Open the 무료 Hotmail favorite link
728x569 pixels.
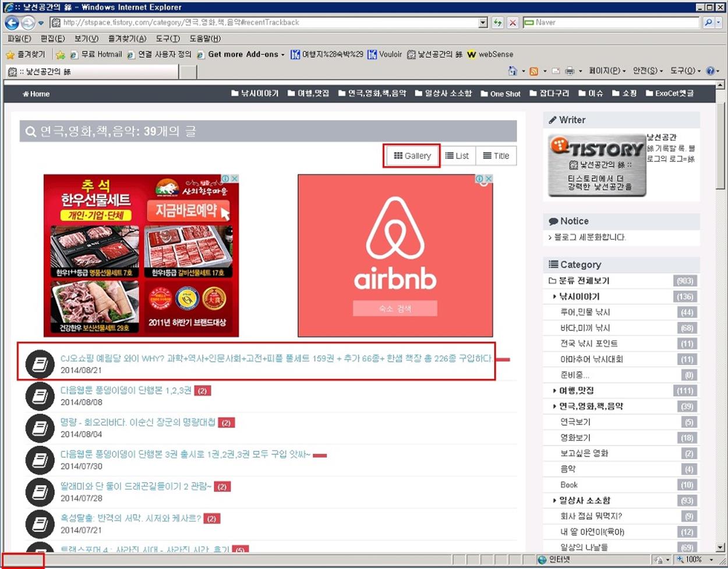[96, 54]
